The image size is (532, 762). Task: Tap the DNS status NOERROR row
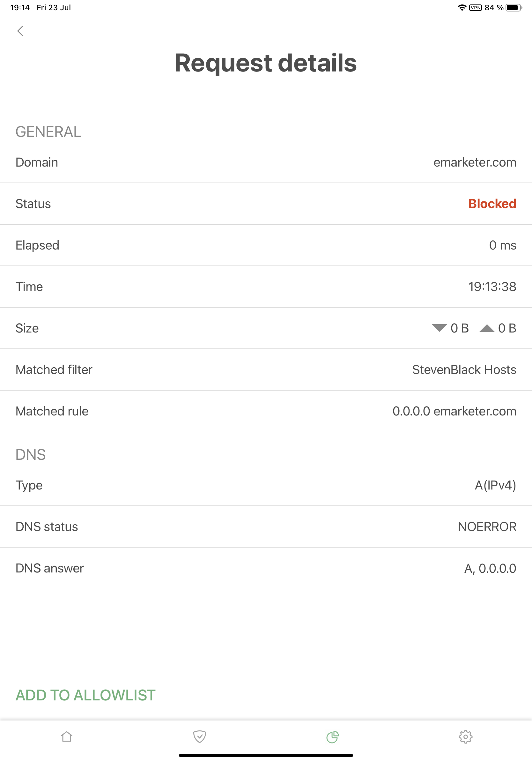pos(265,527)
